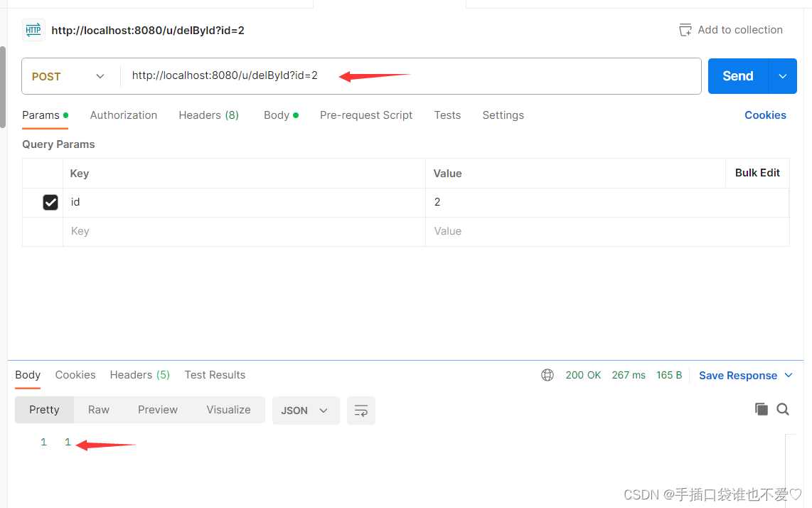Expand the Send button options arrow
This screenshot has height=508, width=812.
point(782,76)
